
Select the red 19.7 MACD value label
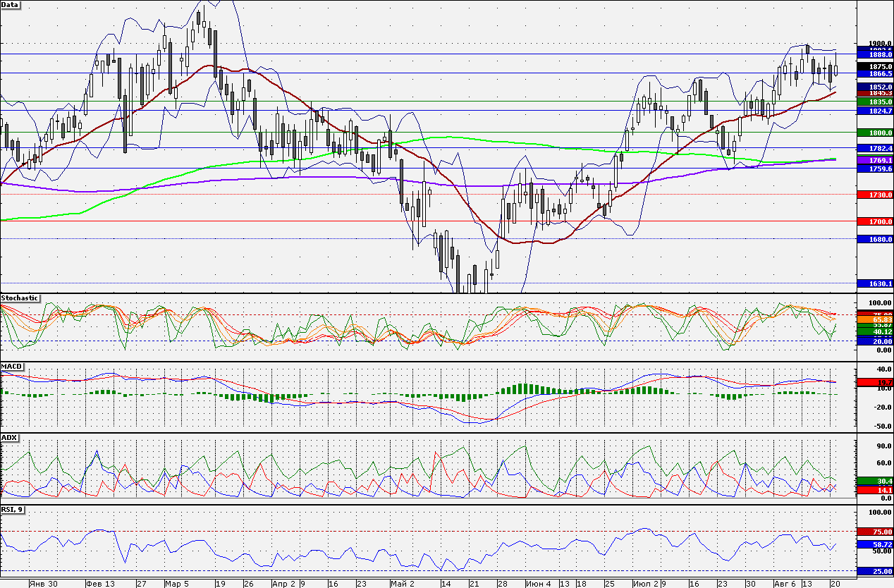tap(874, 381)
